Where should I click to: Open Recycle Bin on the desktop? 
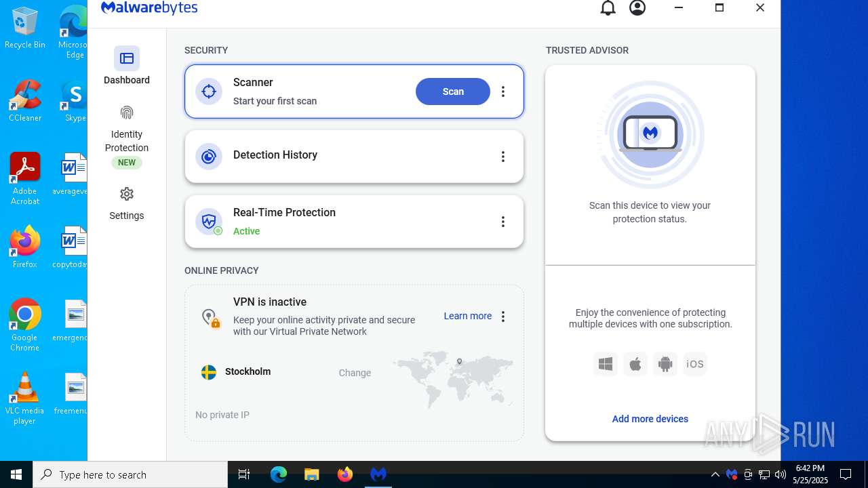click(x=25, y=28)
